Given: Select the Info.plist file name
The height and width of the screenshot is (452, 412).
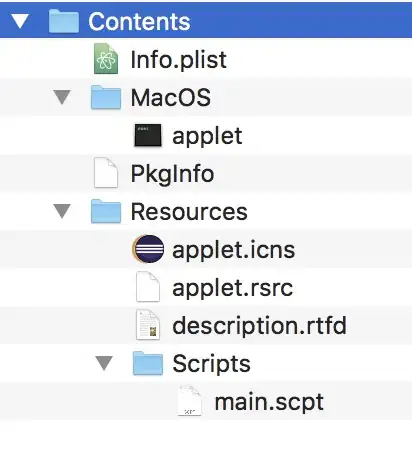Looking at the screenshot, I should point(178,60).
